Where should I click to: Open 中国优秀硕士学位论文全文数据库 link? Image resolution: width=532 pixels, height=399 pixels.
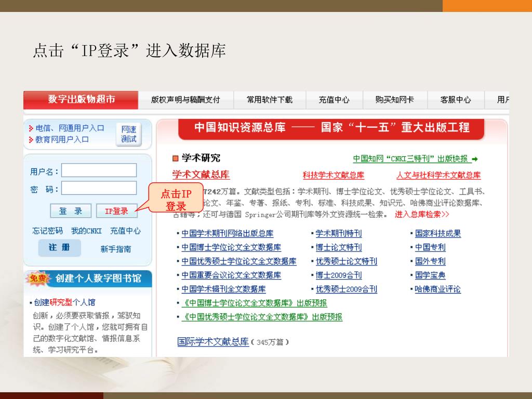(239, 261)
